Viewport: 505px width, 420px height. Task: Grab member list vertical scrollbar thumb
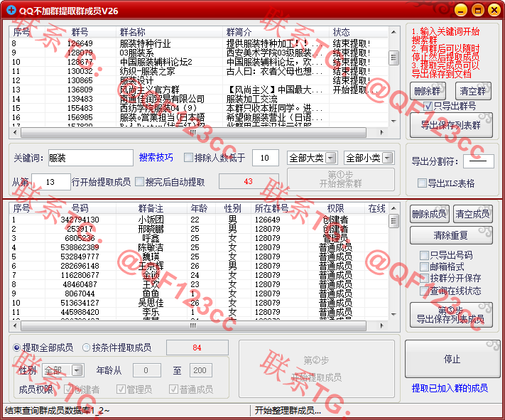393,221
